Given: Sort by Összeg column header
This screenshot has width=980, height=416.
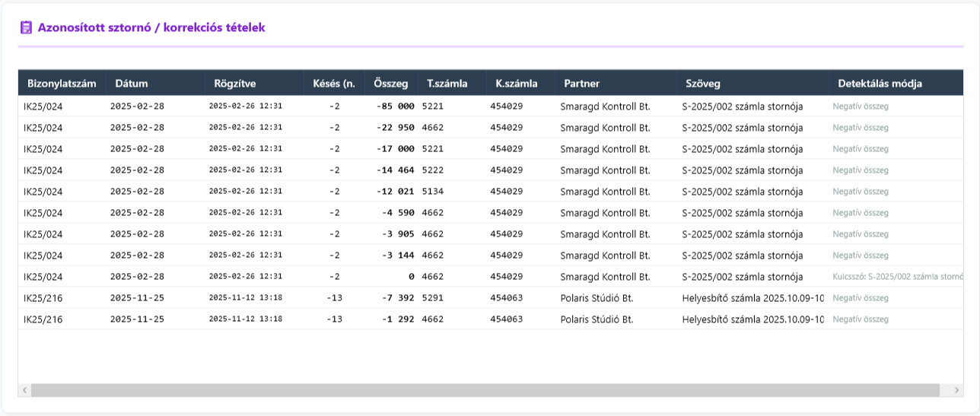Looking at the screenshot, I should click(390, 84).
